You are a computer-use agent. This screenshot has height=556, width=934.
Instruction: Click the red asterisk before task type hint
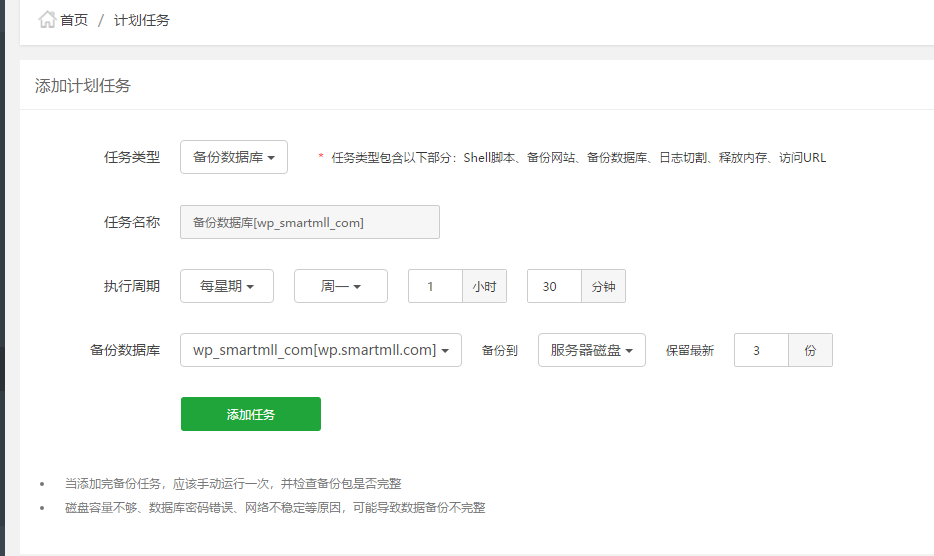pos(321,157)
